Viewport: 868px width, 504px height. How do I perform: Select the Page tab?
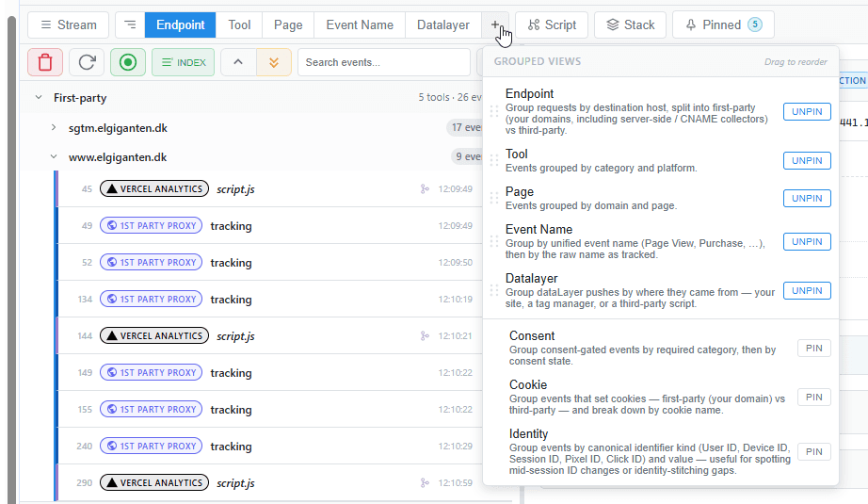pos(288,24)
